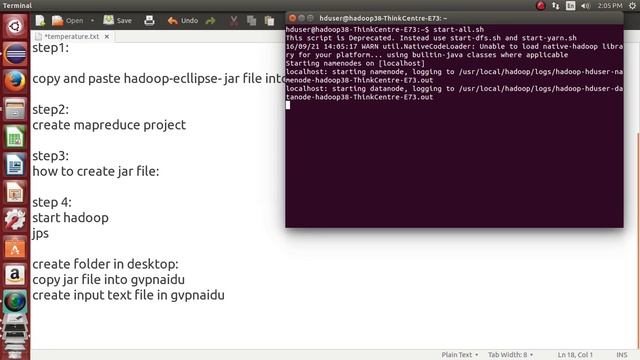Paste clipboard contents with the paste icon
This screenshot has width=640, height=360.
coord(269,20)
